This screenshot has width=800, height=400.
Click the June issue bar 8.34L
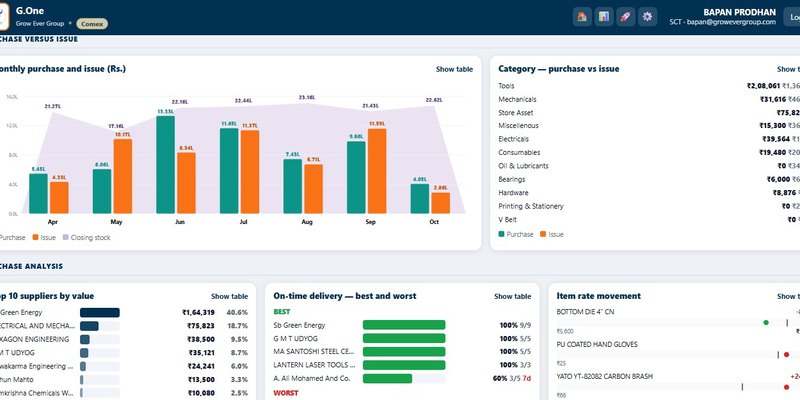[186, 183]
